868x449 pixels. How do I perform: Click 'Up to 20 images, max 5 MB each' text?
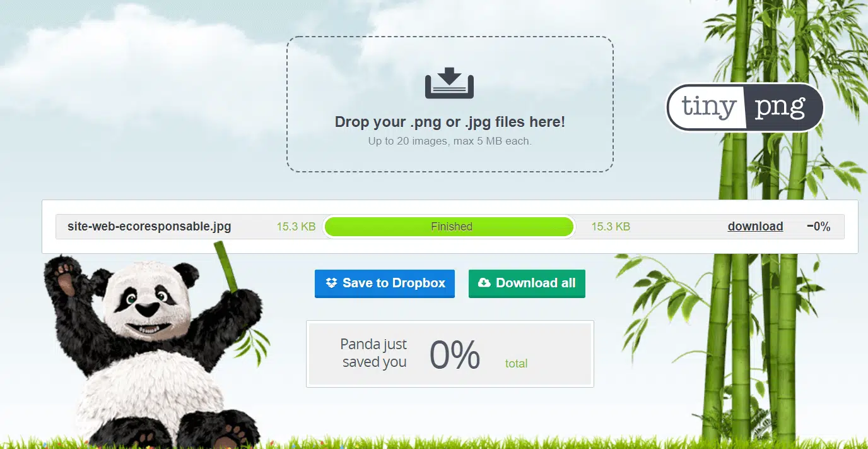[x=450, y=141]
